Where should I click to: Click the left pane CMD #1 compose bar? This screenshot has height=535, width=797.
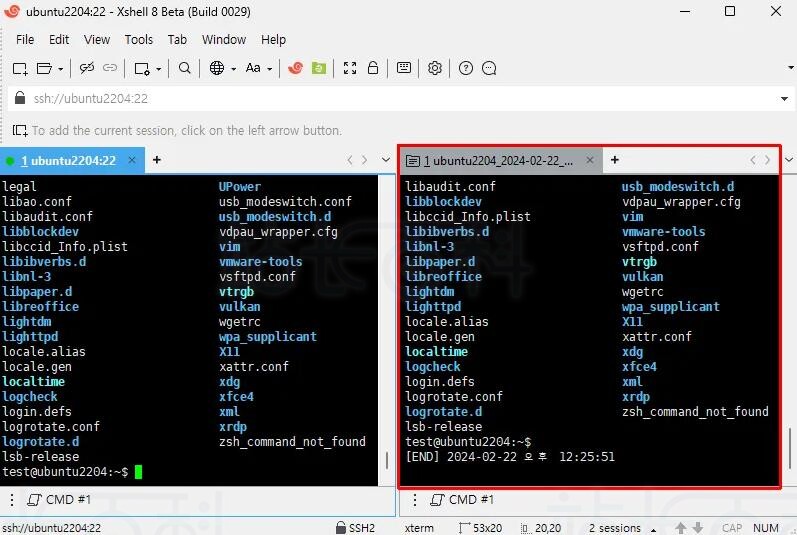click(x=59, y=500)
